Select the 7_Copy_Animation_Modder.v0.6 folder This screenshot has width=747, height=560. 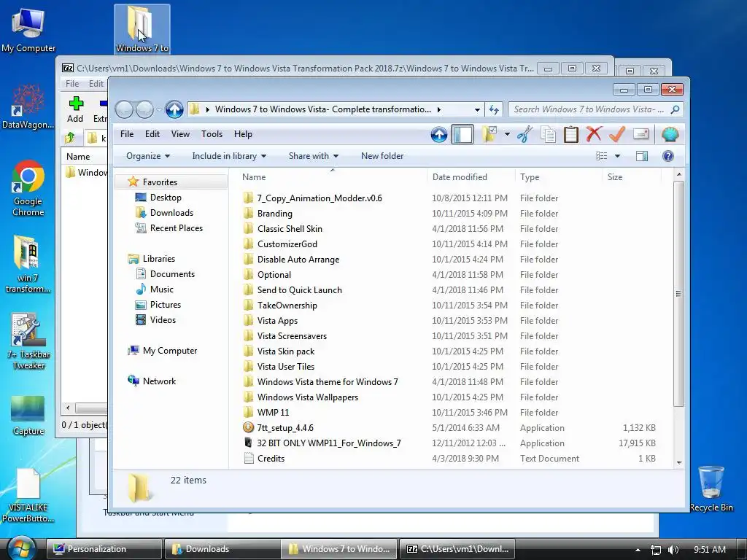click(320, 198)
